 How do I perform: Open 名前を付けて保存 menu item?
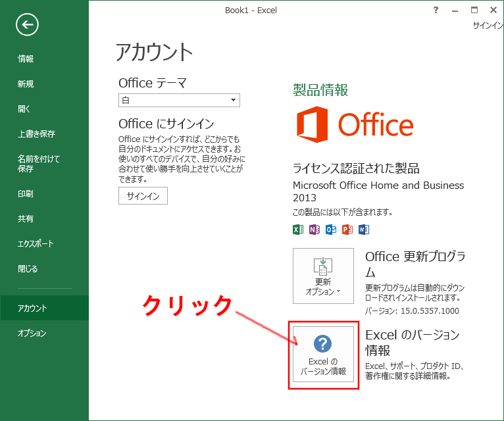(x=39, y=164)
